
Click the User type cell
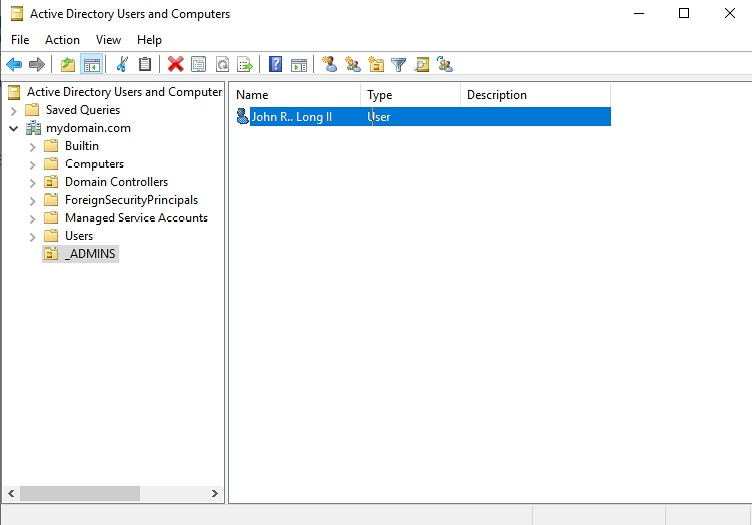pos(379,117)
